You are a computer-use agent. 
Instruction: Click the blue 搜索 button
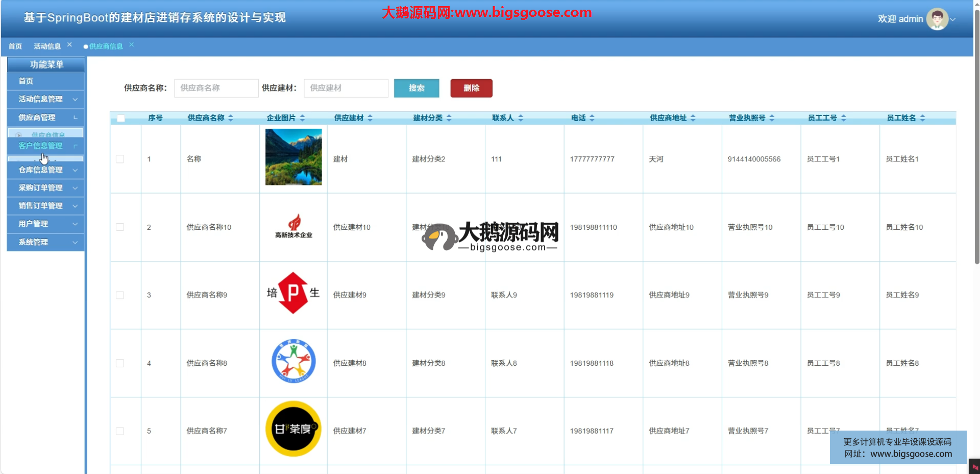(x=416, y=88)
